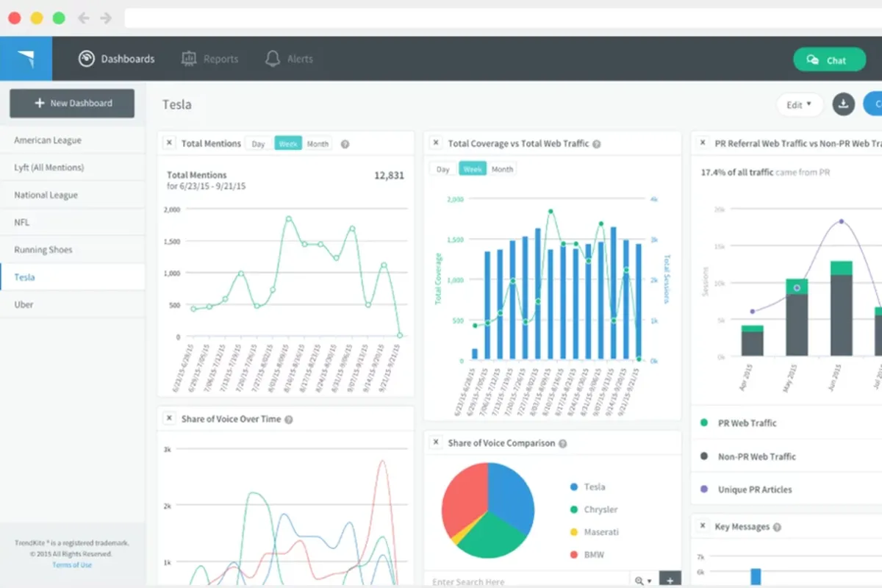This screenshot has width=882, height=588.
Task: Download the Tesla dashboard
Action: coord(844,104)
